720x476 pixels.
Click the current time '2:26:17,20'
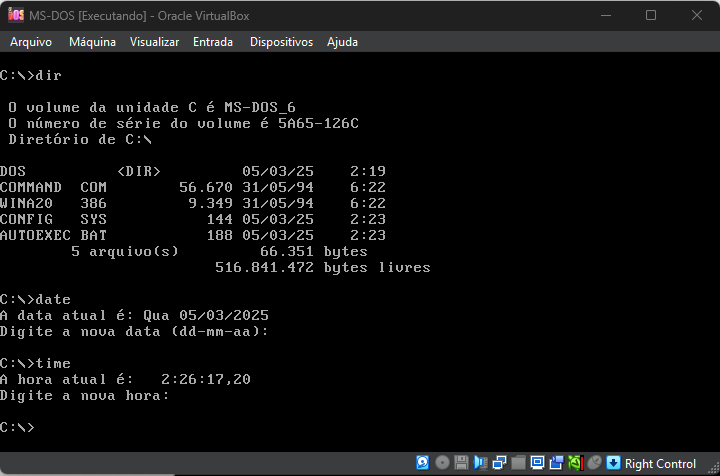pos(206,380)
